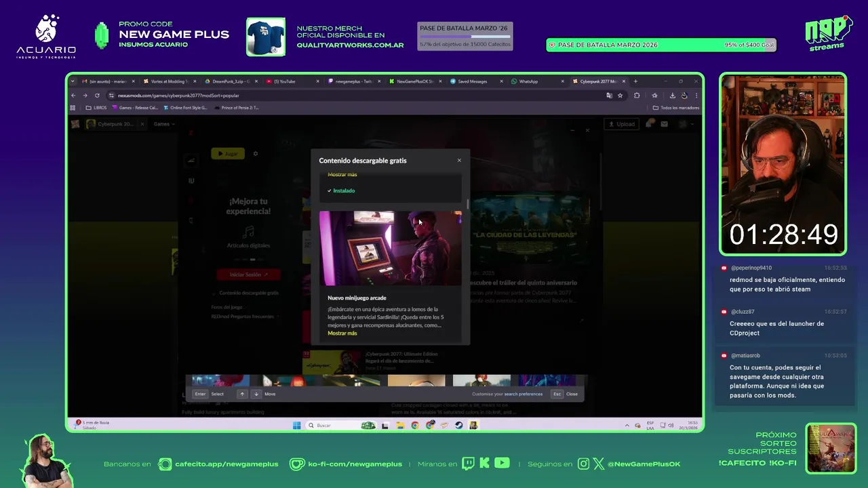The image size is (868, 488).
Task: Open the Prince of Persia 2 bookmark
Action: (237, 108)
